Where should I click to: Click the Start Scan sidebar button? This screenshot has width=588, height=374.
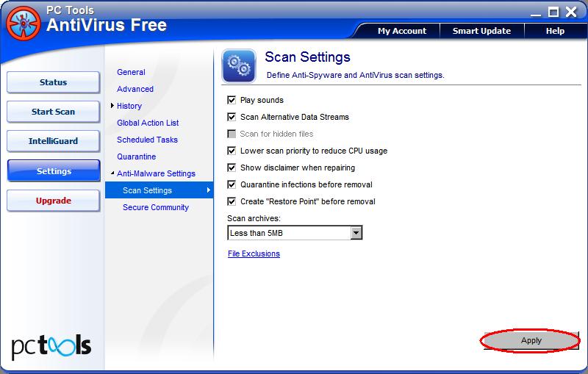[53, 112]
